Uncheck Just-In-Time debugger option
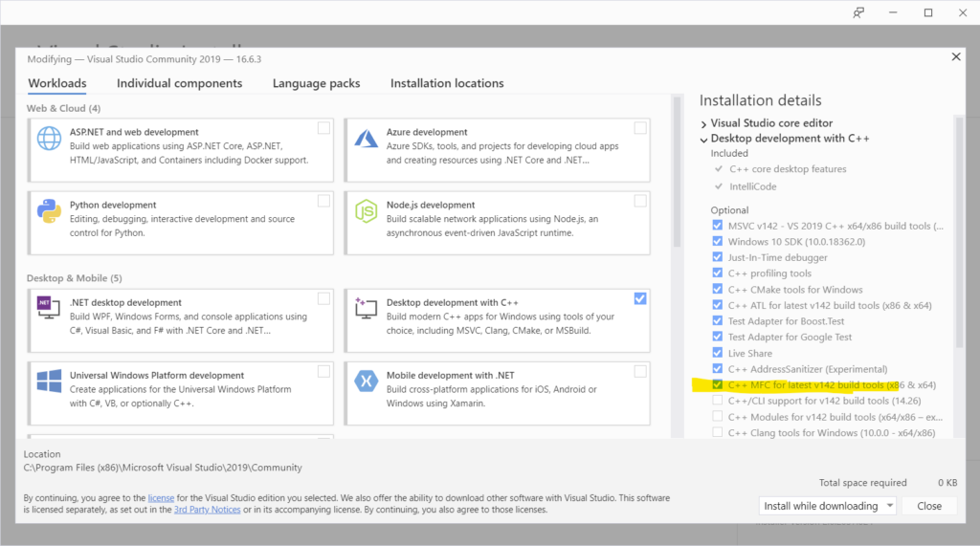Screen dimensions: 980x546 pyautogui.click(x=718, y=257)
